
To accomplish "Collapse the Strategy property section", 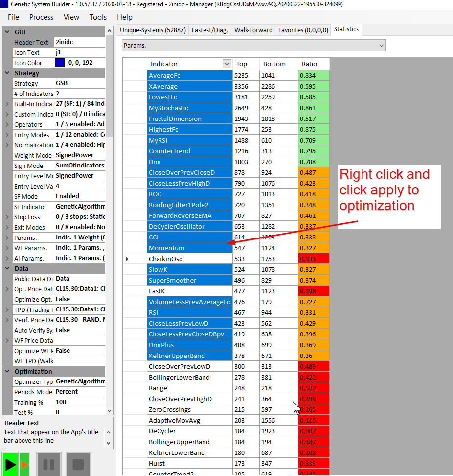I will 7,73.
